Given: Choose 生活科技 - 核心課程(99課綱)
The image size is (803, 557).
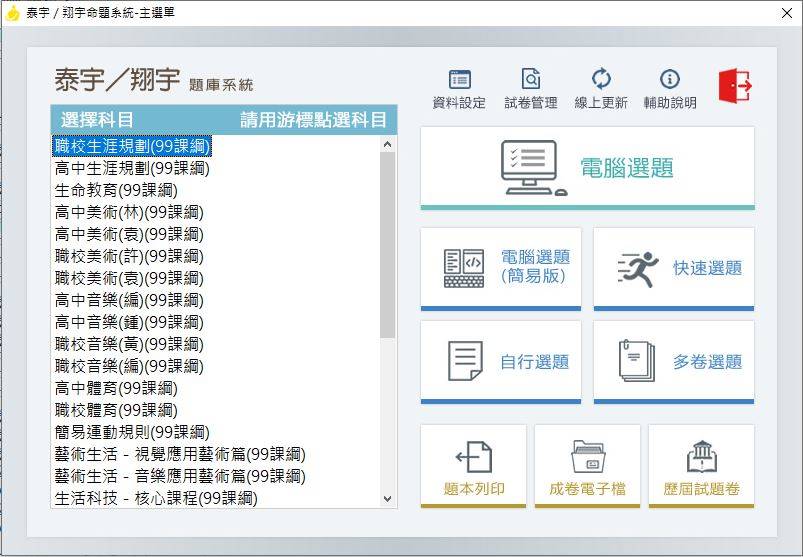Looking at the screenshot, I should coord(156,498).
